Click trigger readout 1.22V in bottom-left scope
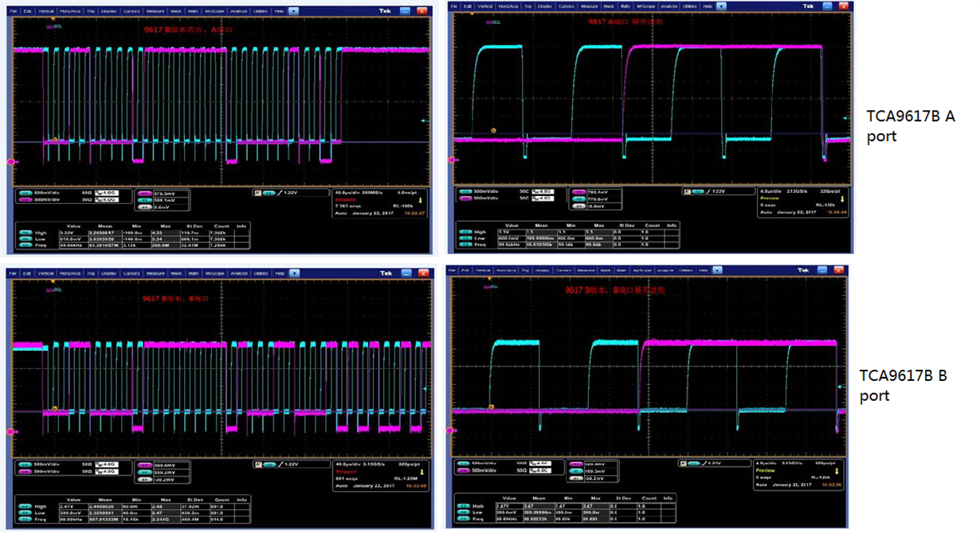This screenshot has width=980, height=538. click(290, 464)
